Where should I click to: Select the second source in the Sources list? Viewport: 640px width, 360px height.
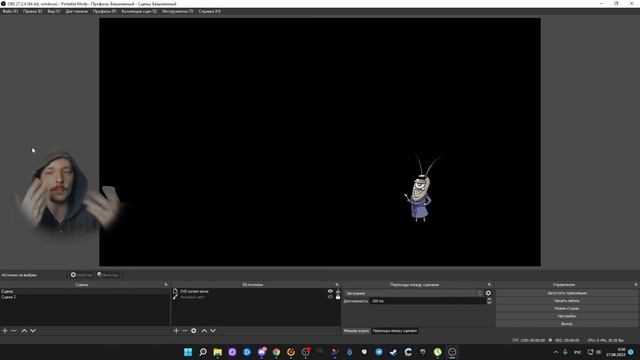[x=256, y=297]
